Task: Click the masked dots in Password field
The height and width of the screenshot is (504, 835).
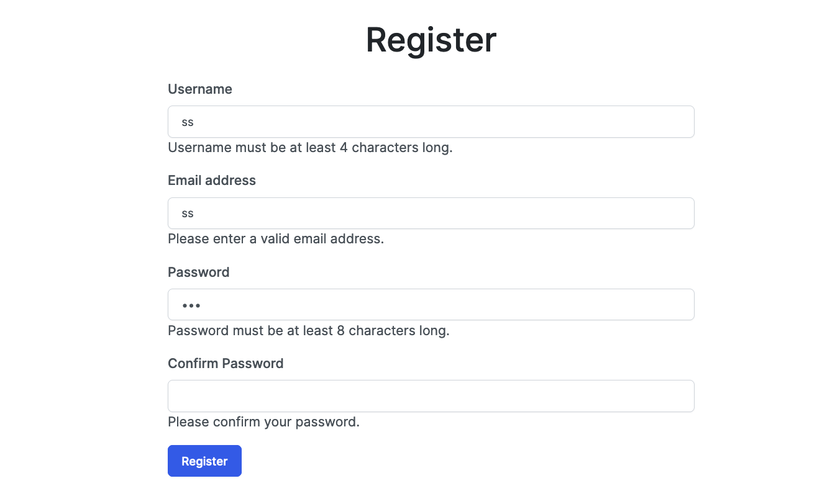Action: [x=191, y=305]
